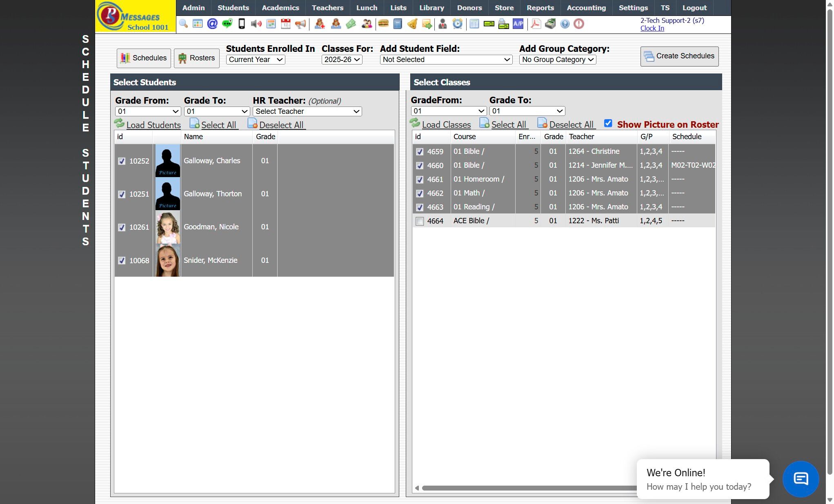Click the megaphone announcement icon

tap(300, 24)
